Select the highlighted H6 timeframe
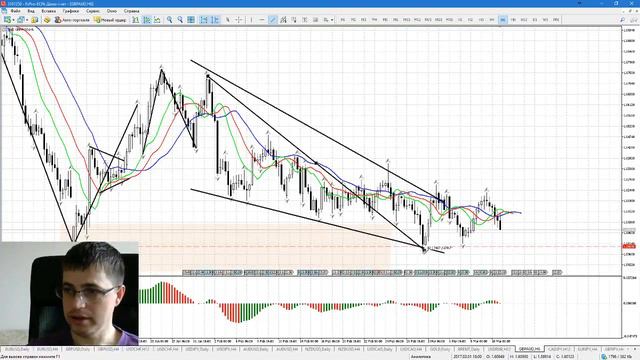This screenshot has height=360, width=640. pyautogui.click(x=503, y=20)
